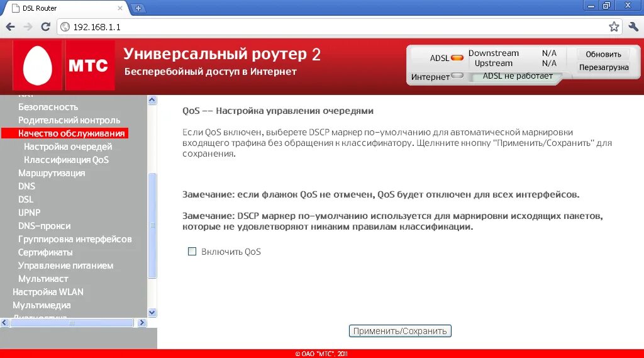The height and width of the screenshot is (358, 644).
Task: Click the Upstream label
Action: click(x=493, y=64)
